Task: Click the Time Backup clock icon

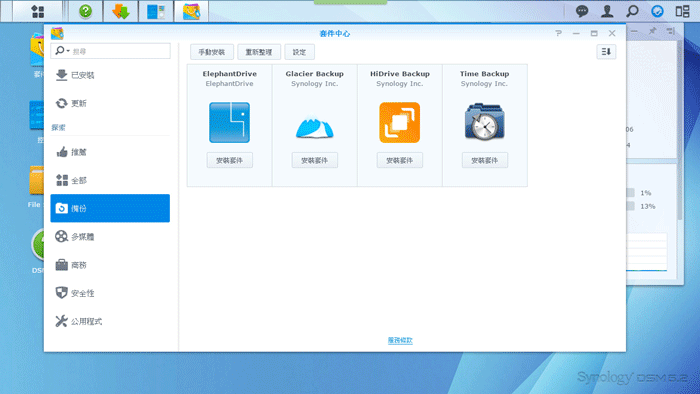Action: point(484,122)
